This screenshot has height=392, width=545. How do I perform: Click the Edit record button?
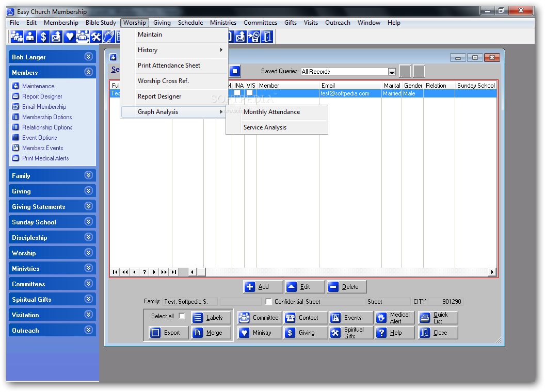coord(305,287)
